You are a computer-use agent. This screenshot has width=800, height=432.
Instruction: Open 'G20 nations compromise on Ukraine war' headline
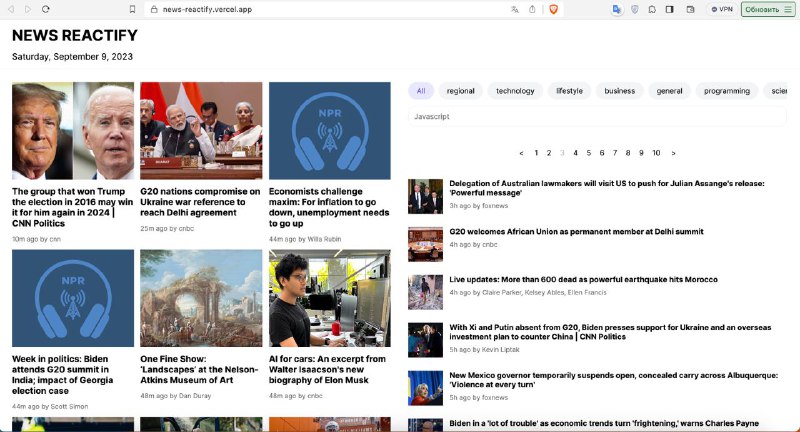click(201, 202)
